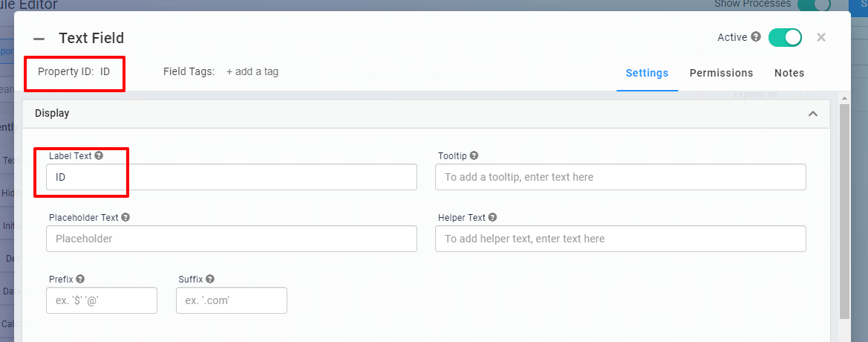Toggle the Show Processes switch
868x342 pixels.
813,4
